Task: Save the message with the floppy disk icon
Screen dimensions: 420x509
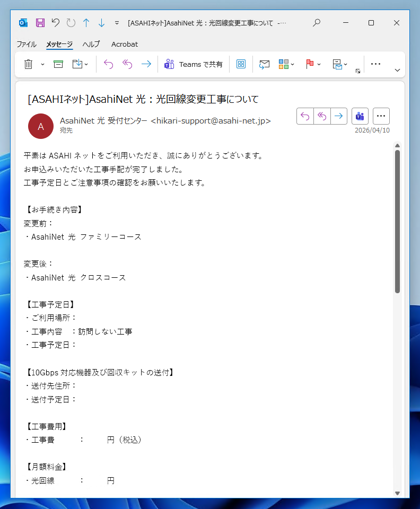Action: [40, 23]
